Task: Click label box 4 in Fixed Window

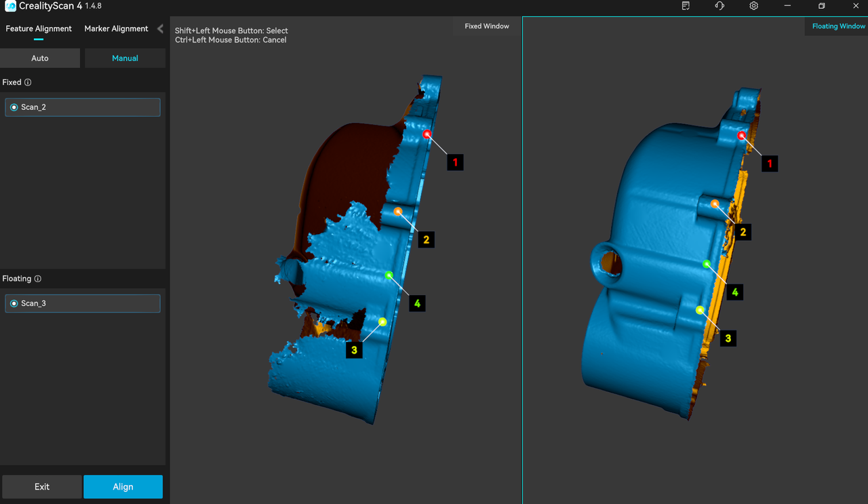Action: [x=417, y=303]
